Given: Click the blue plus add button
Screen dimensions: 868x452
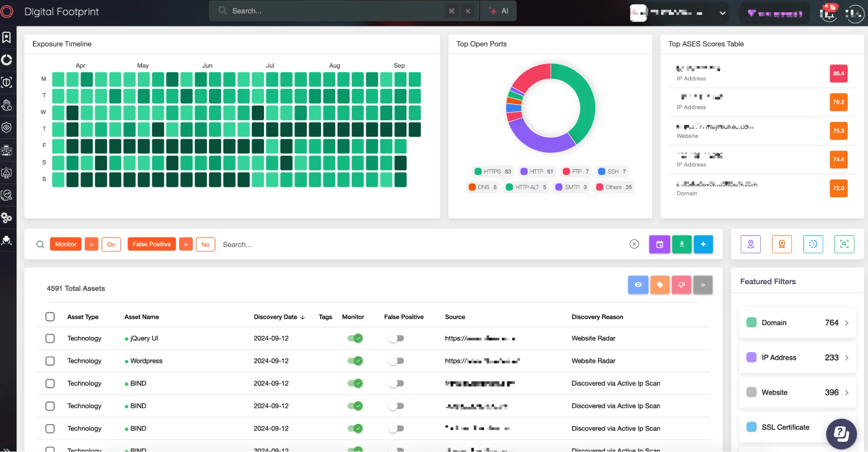Looking at the screenshot, I should (703, 244).
